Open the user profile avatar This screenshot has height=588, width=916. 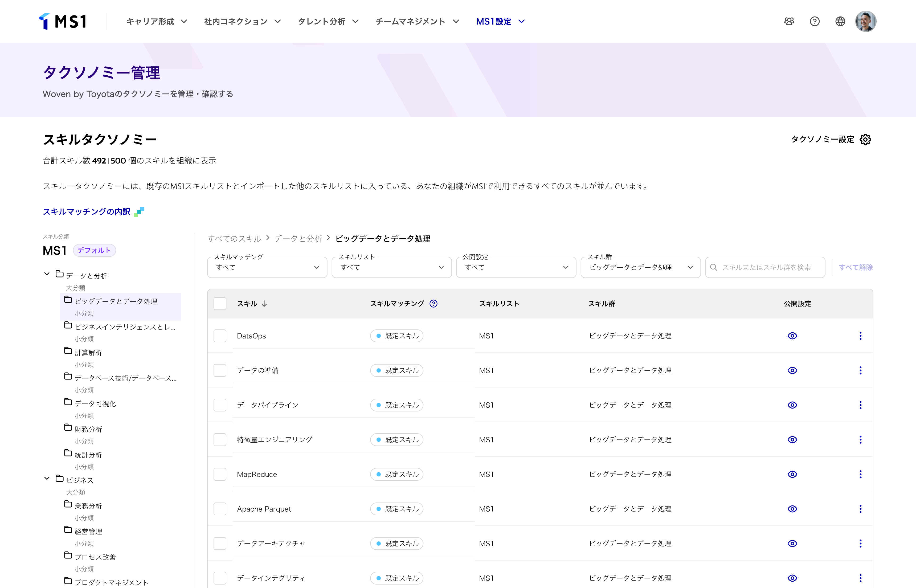point(866,21)
